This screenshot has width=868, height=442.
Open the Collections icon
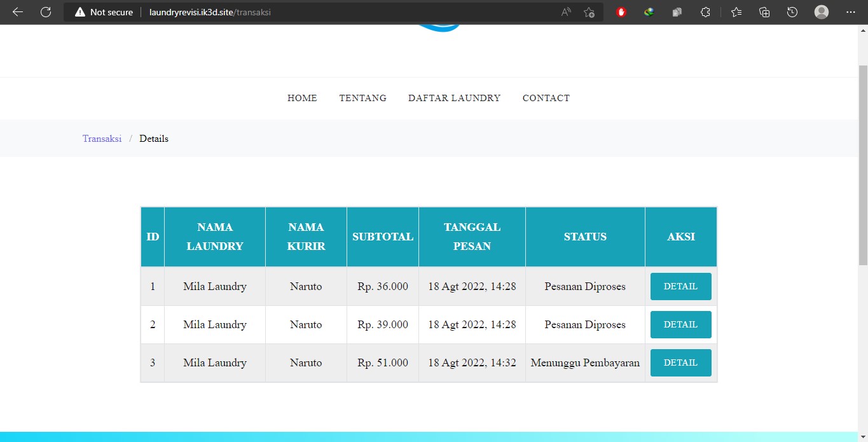[x=764, y=12]
